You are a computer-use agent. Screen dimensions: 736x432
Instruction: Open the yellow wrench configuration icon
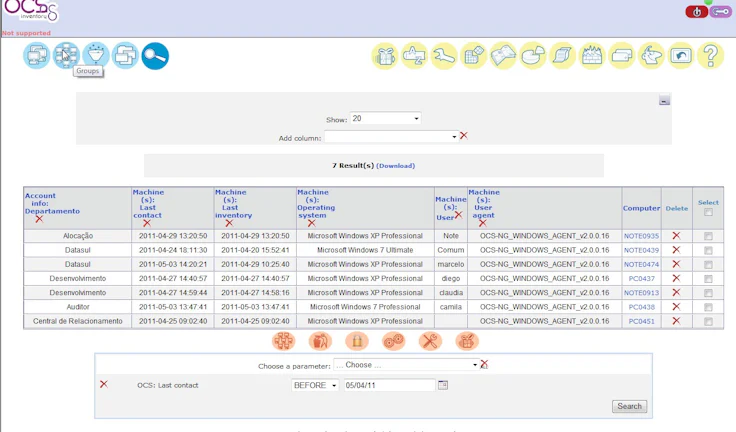[x=444, y=56]
